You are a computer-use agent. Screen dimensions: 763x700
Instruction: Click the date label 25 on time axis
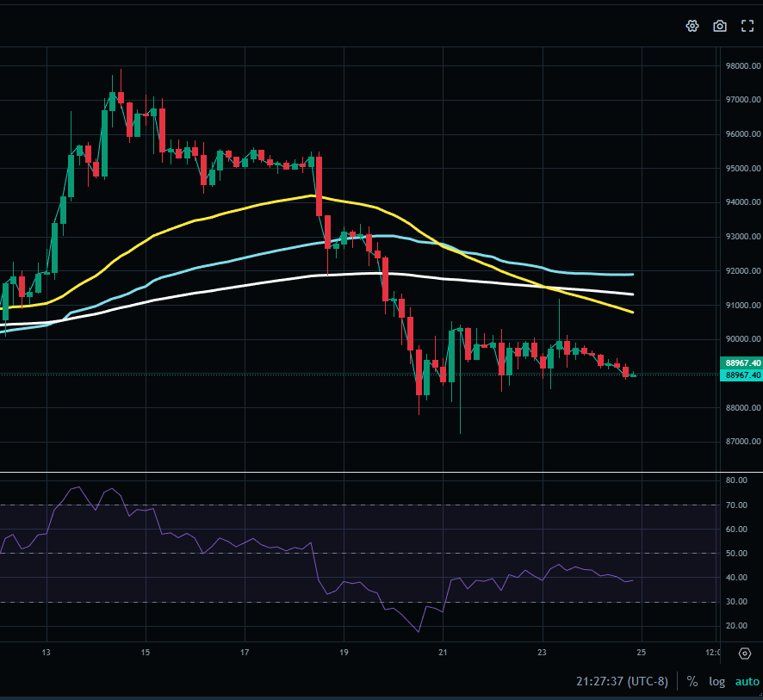(642, 653)
